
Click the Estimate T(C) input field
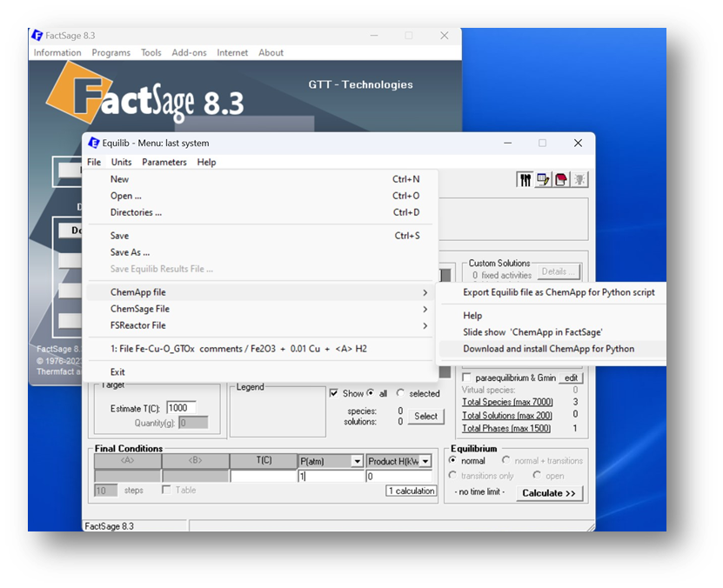181,408
